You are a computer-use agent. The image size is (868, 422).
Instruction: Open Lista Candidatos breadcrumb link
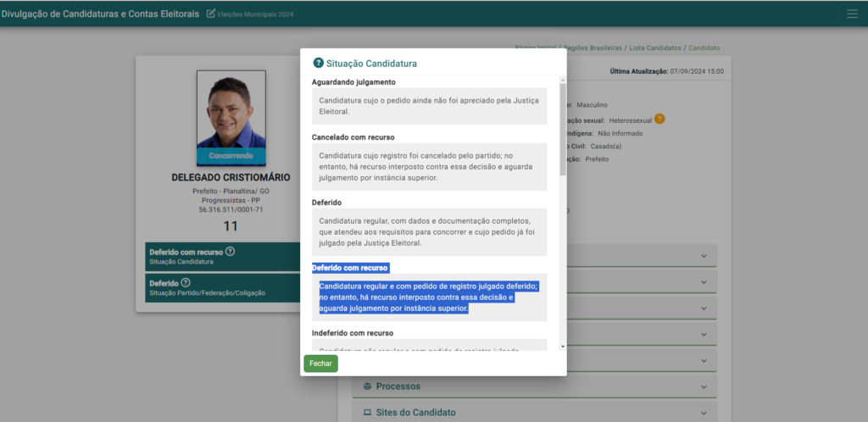coord(655,48)
